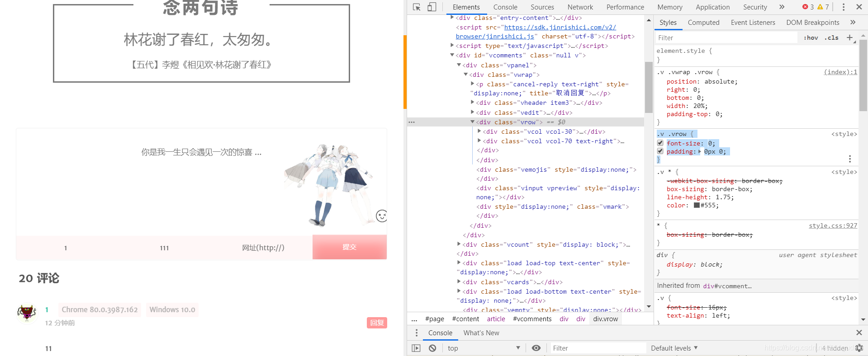The height and width of the screenshot is (356, 868).
Task: Click the 提交 submit button
Action: point(350,247)
